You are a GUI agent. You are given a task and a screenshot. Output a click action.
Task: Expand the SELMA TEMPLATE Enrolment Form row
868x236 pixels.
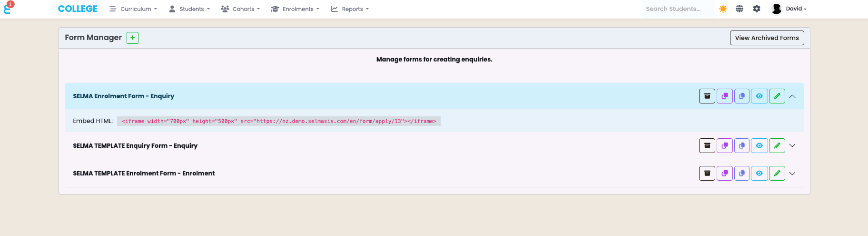792,174
